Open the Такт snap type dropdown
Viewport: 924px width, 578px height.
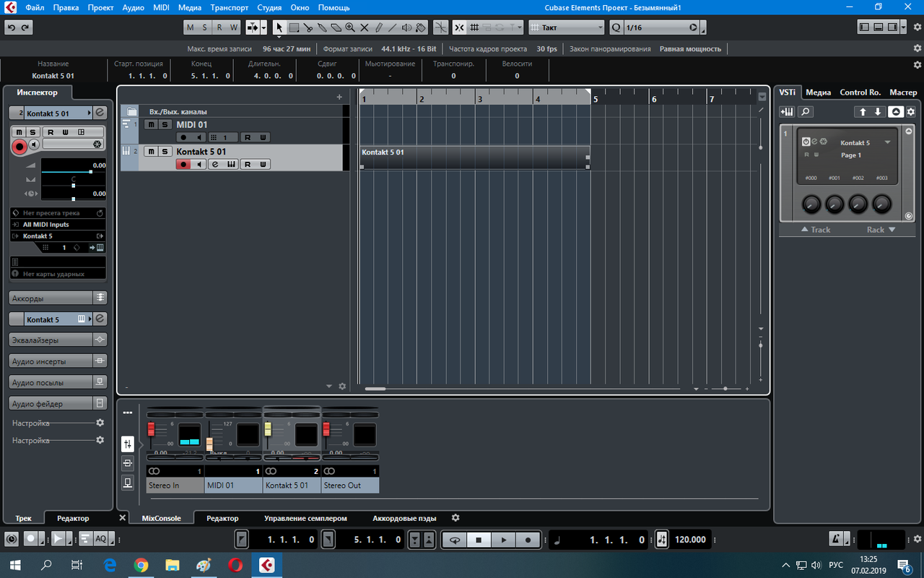(x=567, y=27)
